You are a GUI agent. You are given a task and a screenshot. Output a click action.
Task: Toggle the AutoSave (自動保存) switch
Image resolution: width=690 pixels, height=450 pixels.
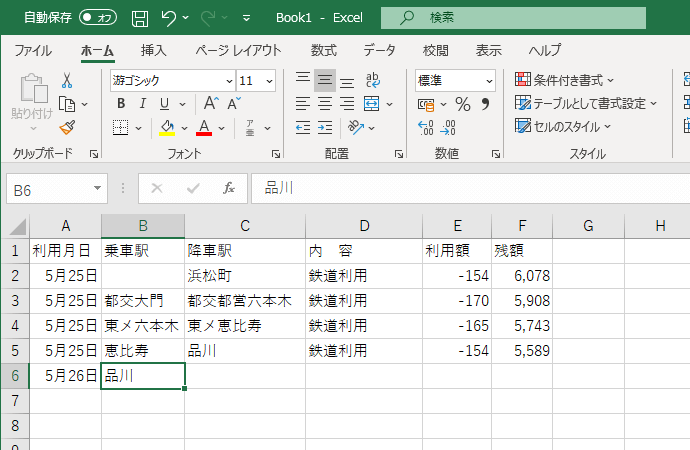tap(98, 18)
